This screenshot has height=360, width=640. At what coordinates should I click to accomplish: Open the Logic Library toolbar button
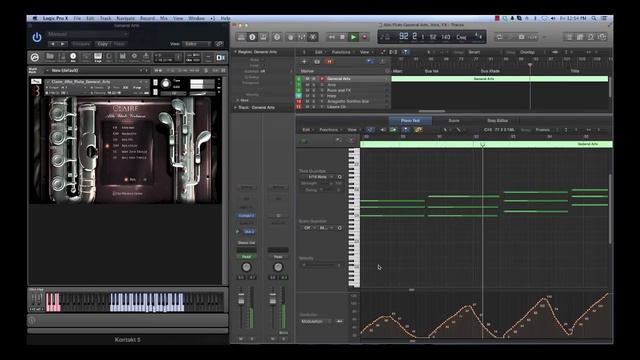point(241,37)
